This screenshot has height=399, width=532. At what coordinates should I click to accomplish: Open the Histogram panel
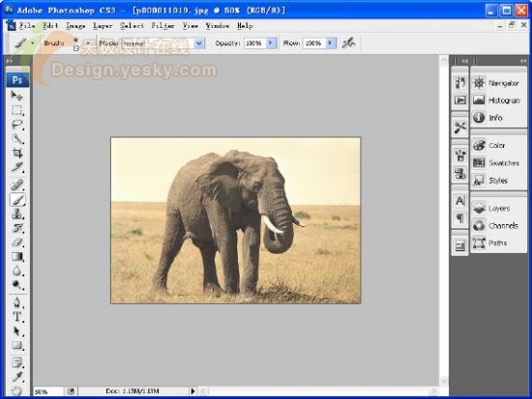pyautogui.click(x=498, y=100)
